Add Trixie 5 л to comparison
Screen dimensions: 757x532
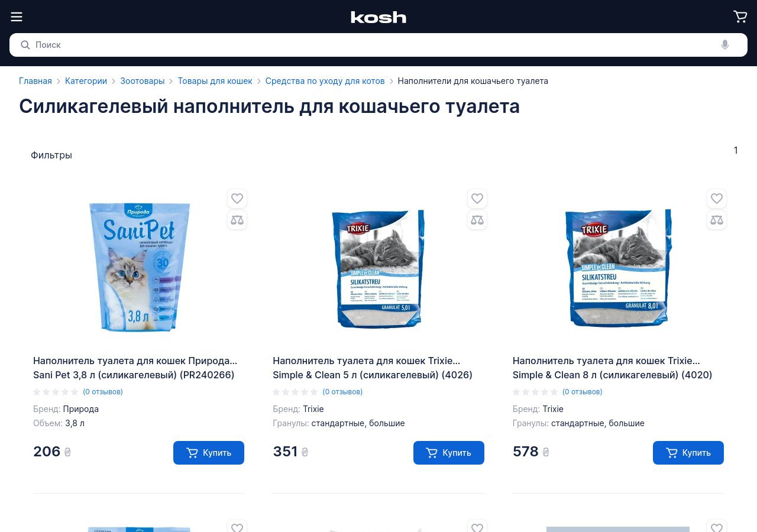tap(477, 220)
